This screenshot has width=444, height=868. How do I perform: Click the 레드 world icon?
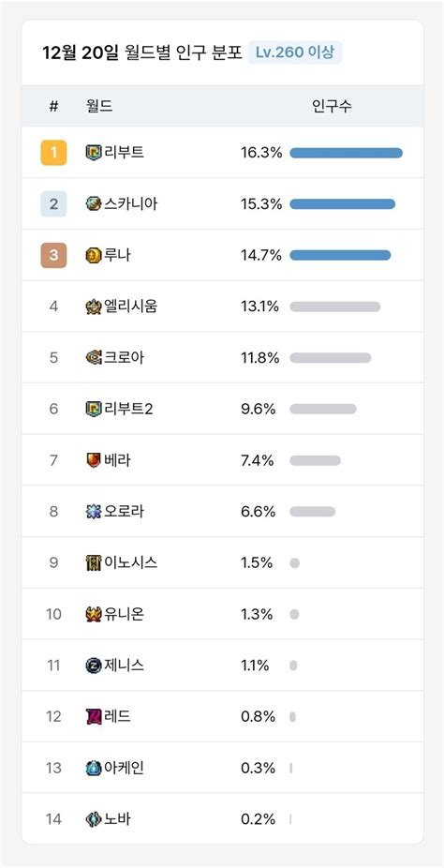[x=94, y=717]
